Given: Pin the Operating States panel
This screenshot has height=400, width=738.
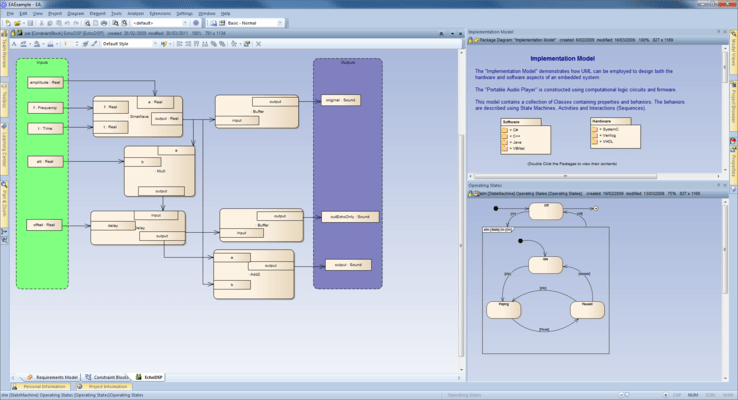Looking at the screenshot, I should coord(718,185).
